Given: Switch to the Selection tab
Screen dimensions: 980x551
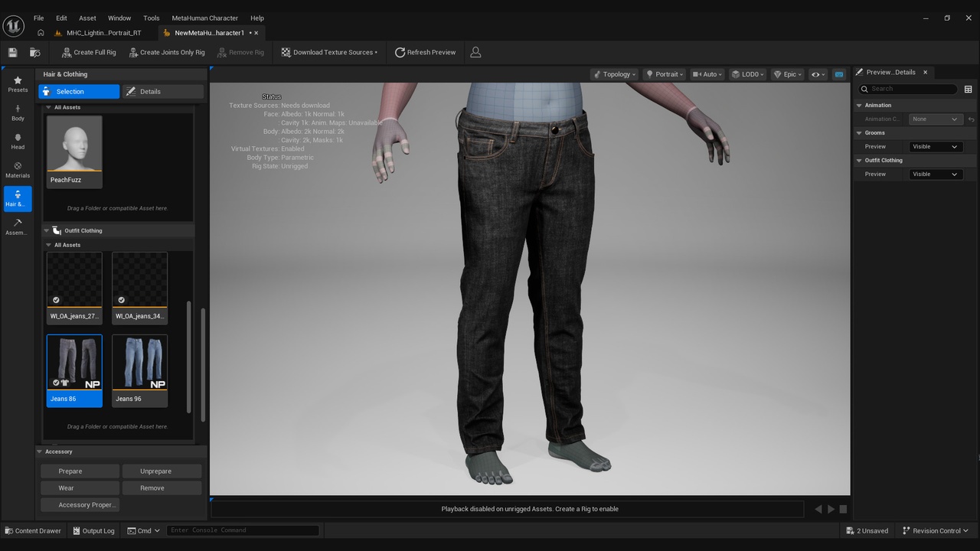Looking at the screenshot, I should [x=79, y=92].
